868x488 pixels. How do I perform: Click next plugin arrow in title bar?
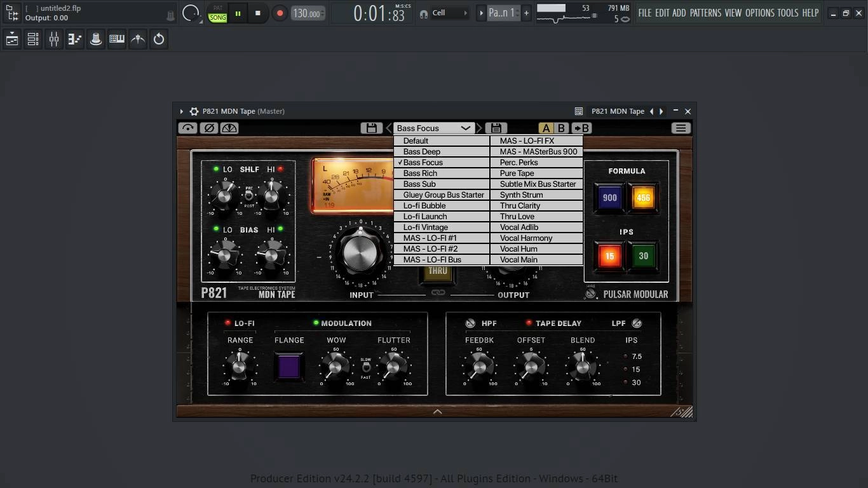[x=661, y=111]
